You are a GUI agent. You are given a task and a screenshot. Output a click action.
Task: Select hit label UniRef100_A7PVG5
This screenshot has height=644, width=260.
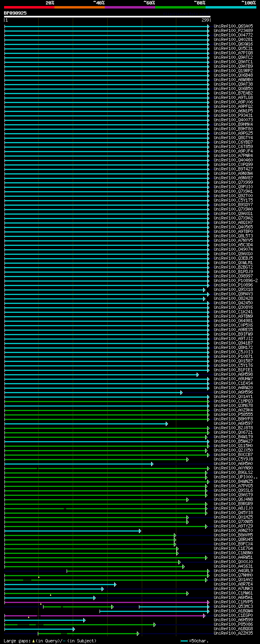point(233,486)
